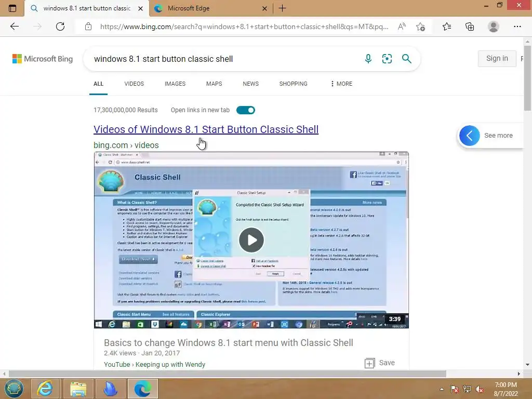The width and height of the screenshot is (532, 399).
Task: Open the bing.com › videos breadcrumb link
Action: pos(126,145)
